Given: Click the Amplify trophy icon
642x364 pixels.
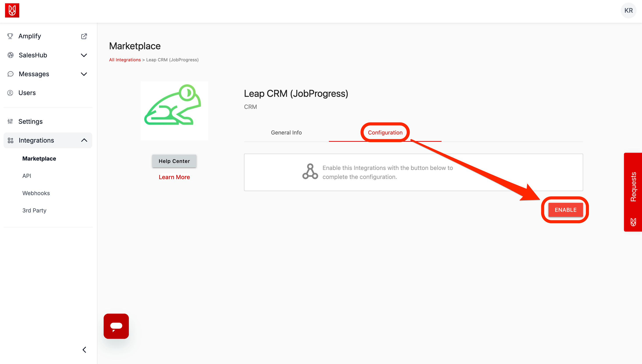Looking at the screenshot, I should [x=10, y=36].
